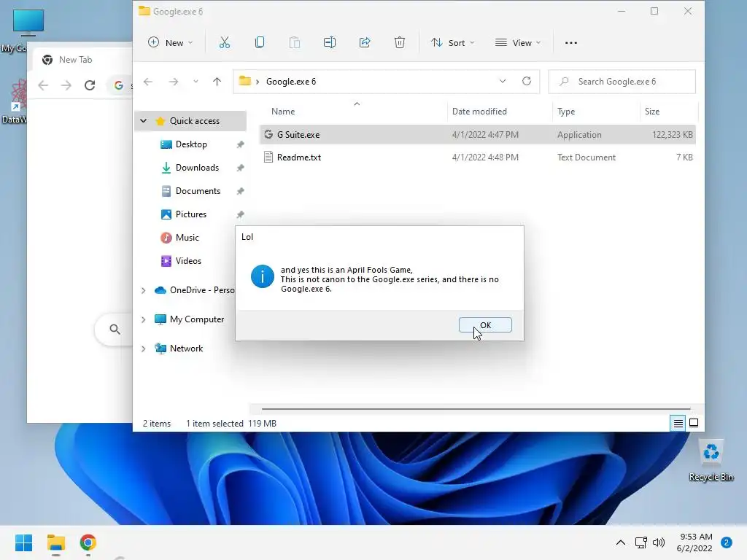Go forward in File Explorer
Image resolution: width=747 pixels, height=560 pixels.
[174, 82]
